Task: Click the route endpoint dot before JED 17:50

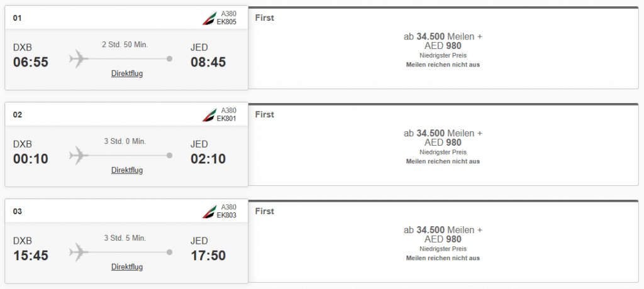Action: [x=169, y=253]
